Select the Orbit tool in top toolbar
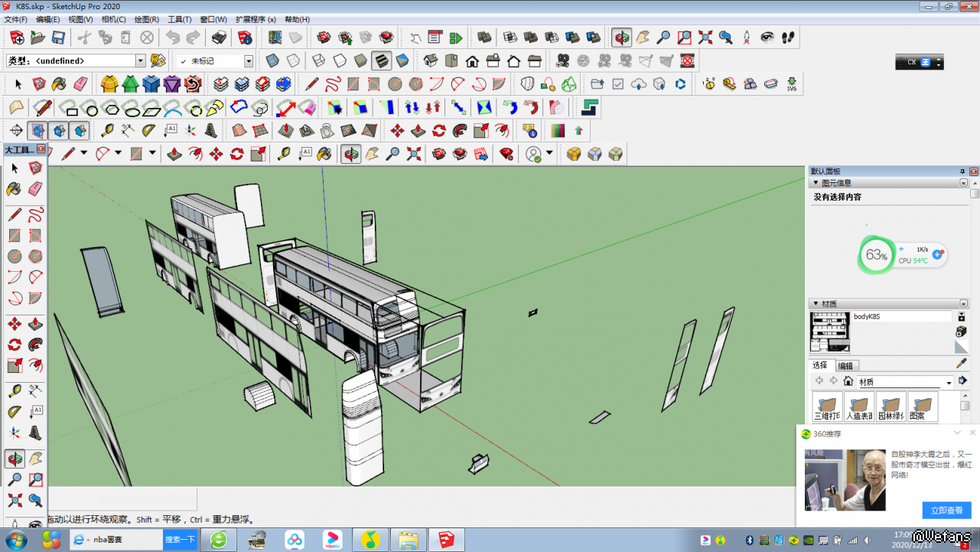The width and height of the screenshot is (980, 552). click(x=622, y=38)
